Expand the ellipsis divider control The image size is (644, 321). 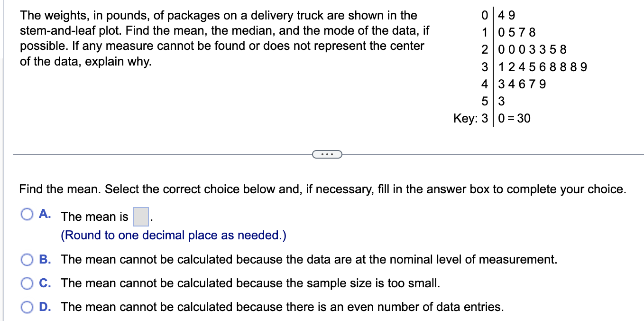click(327, 154)
